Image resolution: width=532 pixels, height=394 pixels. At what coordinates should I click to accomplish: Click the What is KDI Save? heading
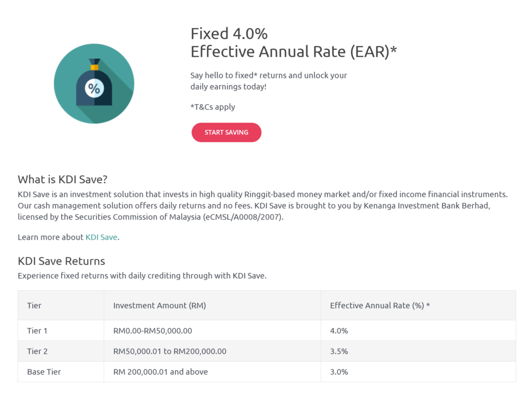tap(62, 180)
